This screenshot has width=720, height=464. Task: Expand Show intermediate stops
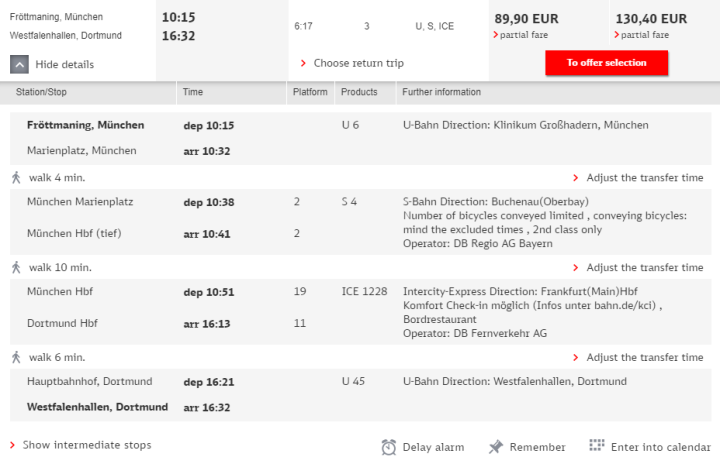(87, 445)
